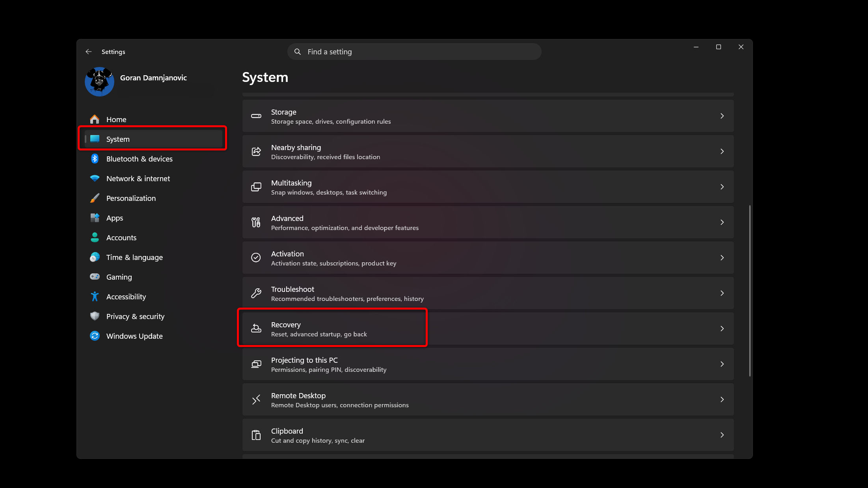Click the back arrow in Settings
The width and height of the screenshot is (868, 488).
[x=88, y=52]
